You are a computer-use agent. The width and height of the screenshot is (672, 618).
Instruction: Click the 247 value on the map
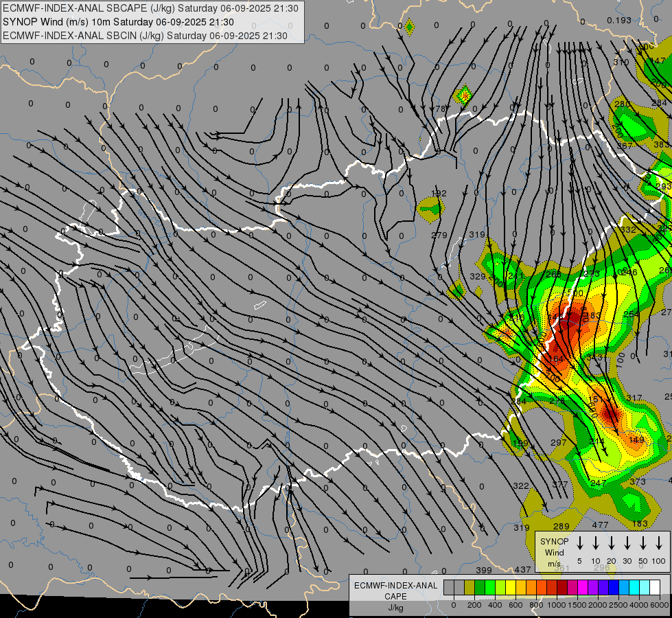[599, 483]
